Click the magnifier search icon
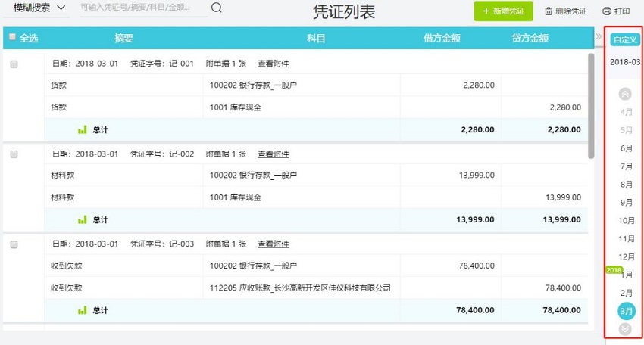 [x=216, y=8]
